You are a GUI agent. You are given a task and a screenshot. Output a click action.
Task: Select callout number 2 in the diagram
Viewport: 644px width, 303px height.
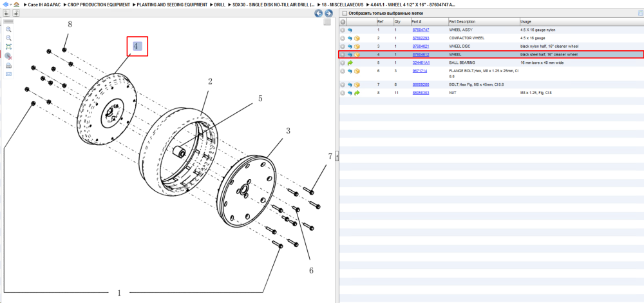tap(210, 82)
